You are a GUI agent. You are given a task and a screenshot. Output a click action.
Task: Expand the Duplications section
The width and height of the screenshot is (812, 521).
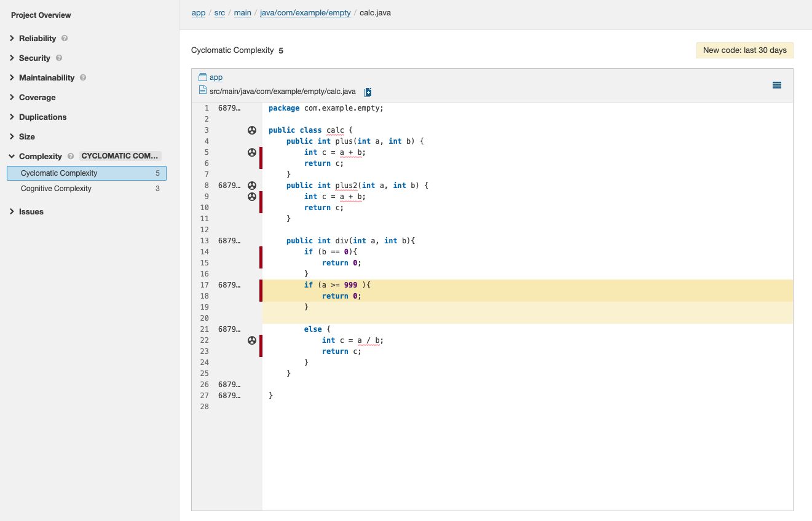42,117
